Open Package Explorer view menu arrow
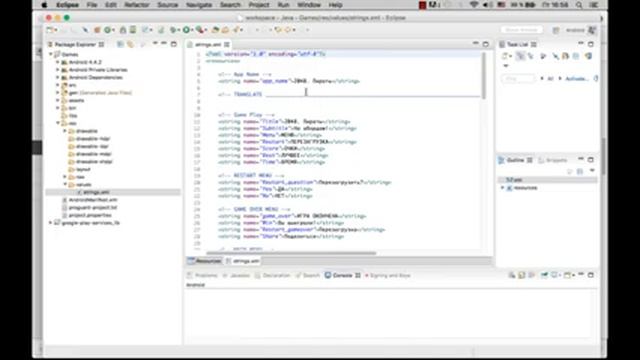 (155, 43)
